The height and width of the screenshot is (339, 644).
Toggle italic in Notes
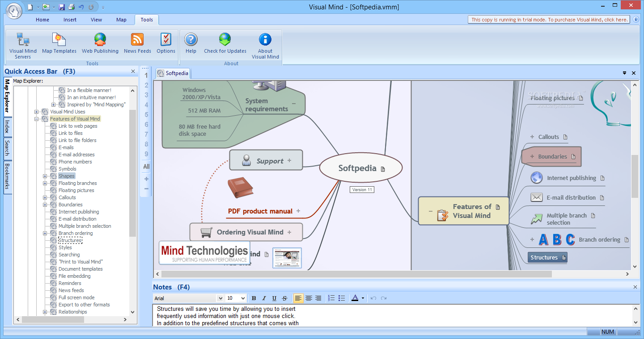264,298
